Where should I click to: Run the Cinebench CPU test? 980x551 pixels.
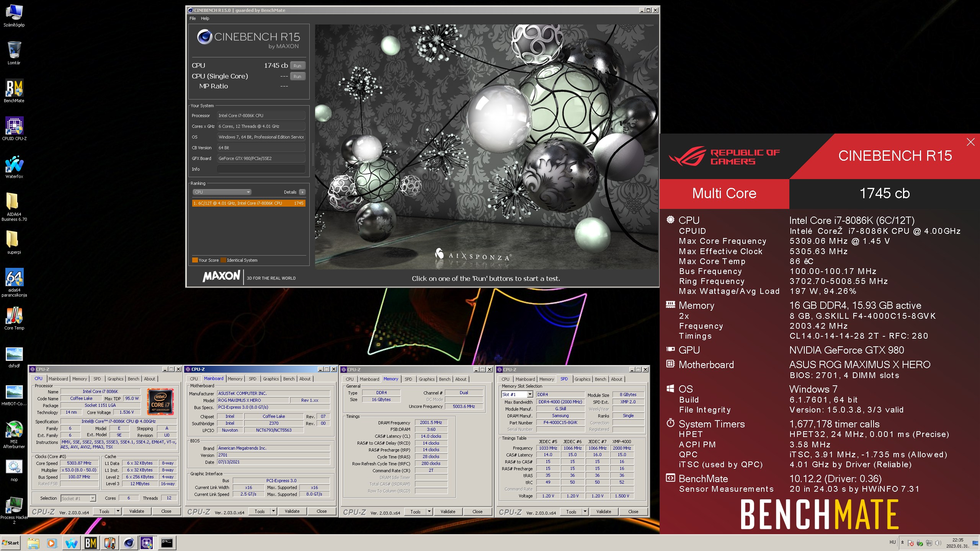[x=297, y=66]
